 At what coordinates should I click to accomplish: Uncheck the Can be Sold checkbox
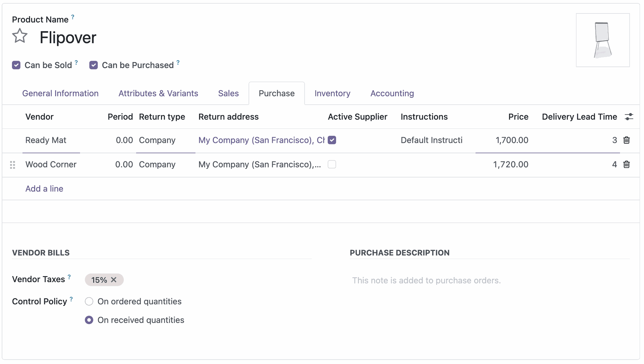(x=16, y=65)
